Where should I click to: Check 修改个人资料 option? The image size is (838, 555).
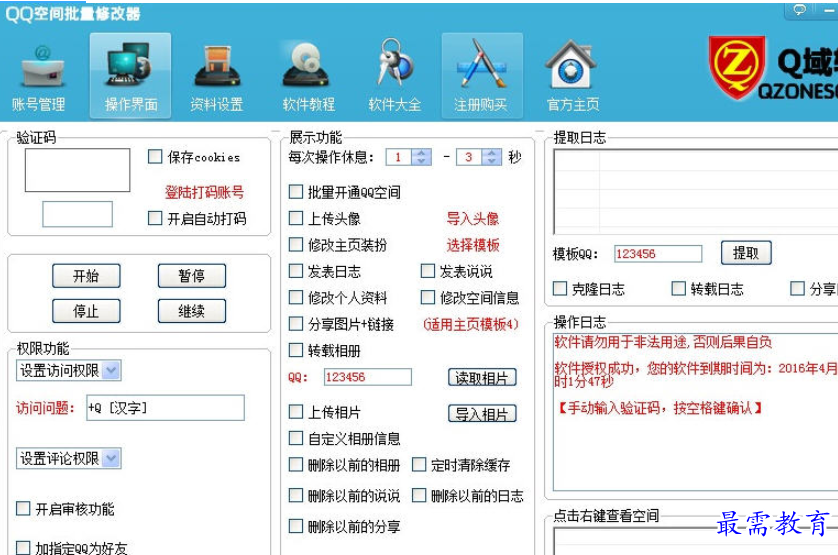click(x=296, y=297)
